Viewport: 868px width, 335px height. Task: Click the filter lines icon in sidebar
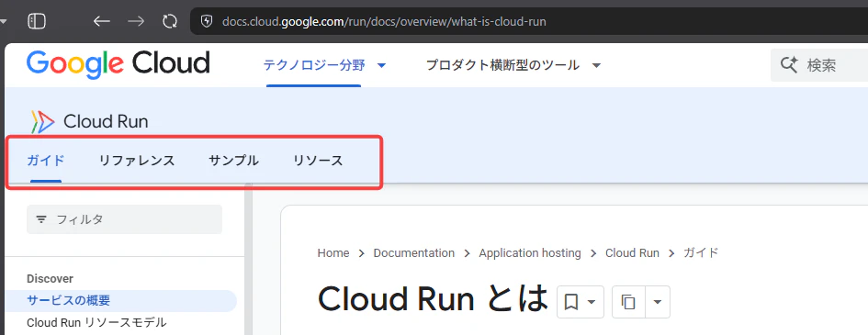tap(41, 219)
